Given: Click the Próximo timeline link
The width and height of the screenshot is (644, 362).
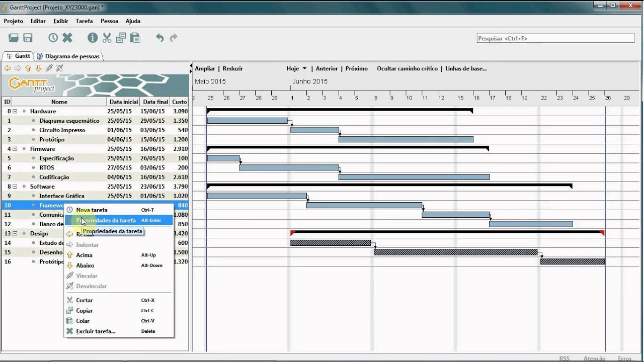Looking at the screenshot, I should [356, 69].
